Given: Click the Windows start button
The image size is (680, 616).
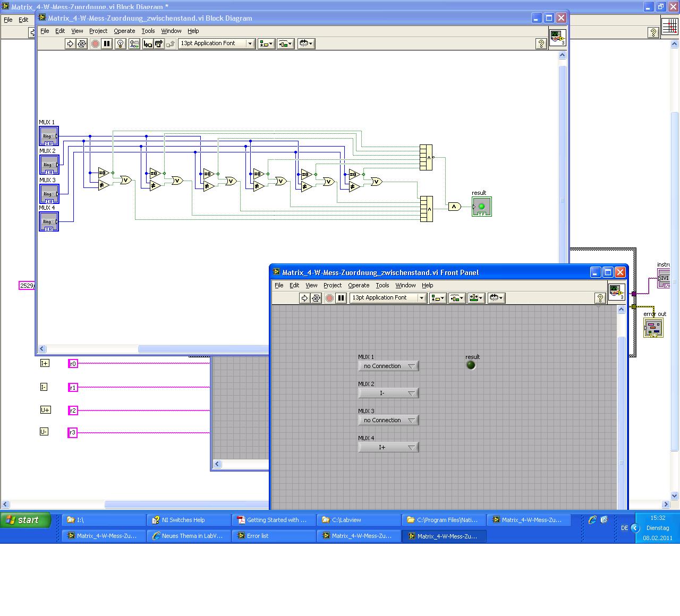Looking at the screenshot, I should (x=26, y=520).
